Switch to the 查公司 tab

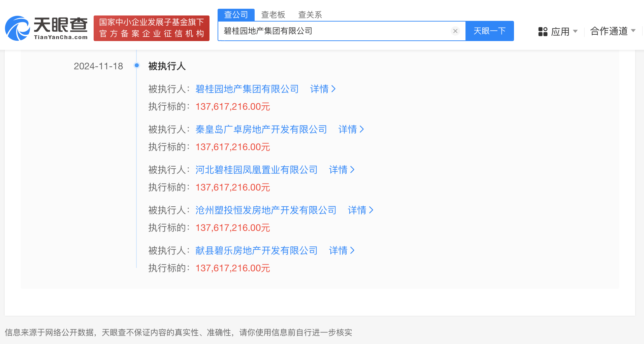click(x=236, y=15)
